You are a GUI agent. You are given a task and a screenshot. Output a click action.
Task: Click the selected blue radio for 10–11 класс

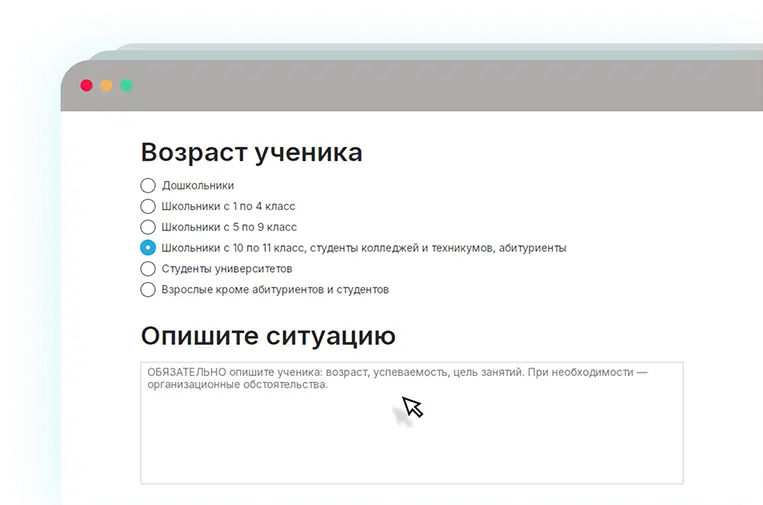click(148, 248)
